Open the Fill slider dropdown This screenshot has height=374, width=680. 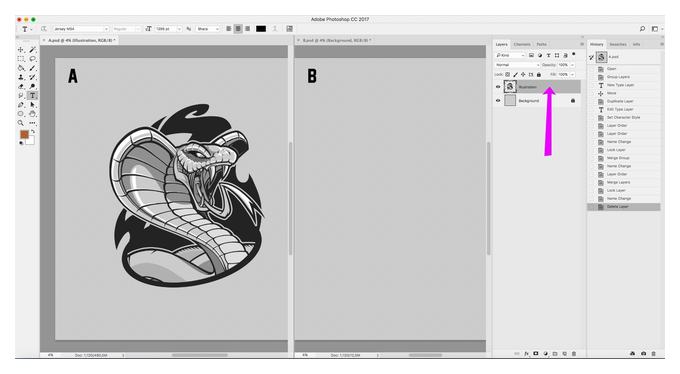(x=572, y=75)
